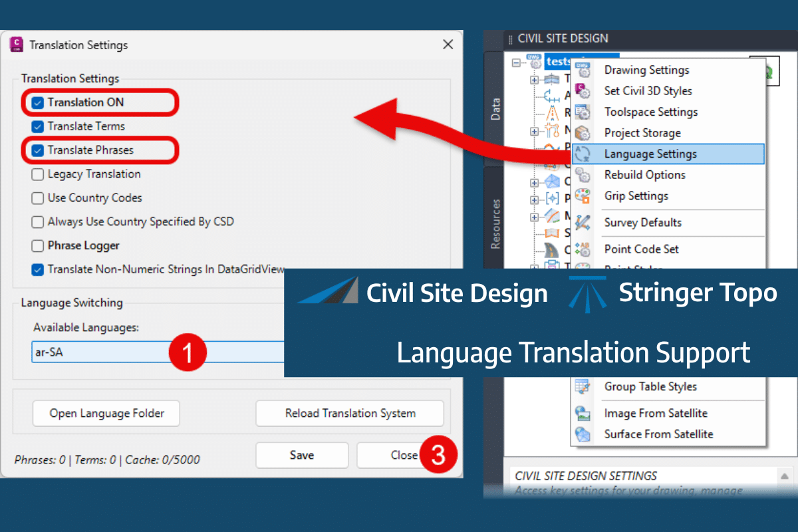Click the Image From Satellite icon

click(583, 413)
